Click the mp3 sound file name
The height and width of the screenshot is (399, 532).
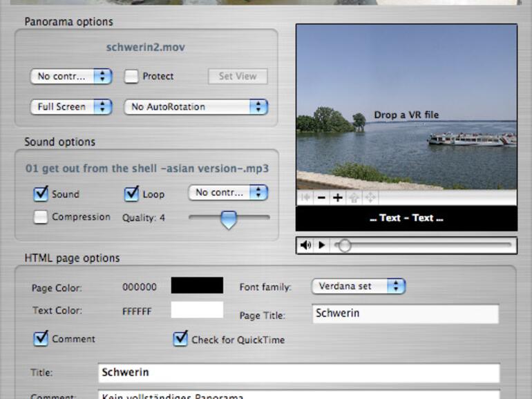[x=147, y=168]
